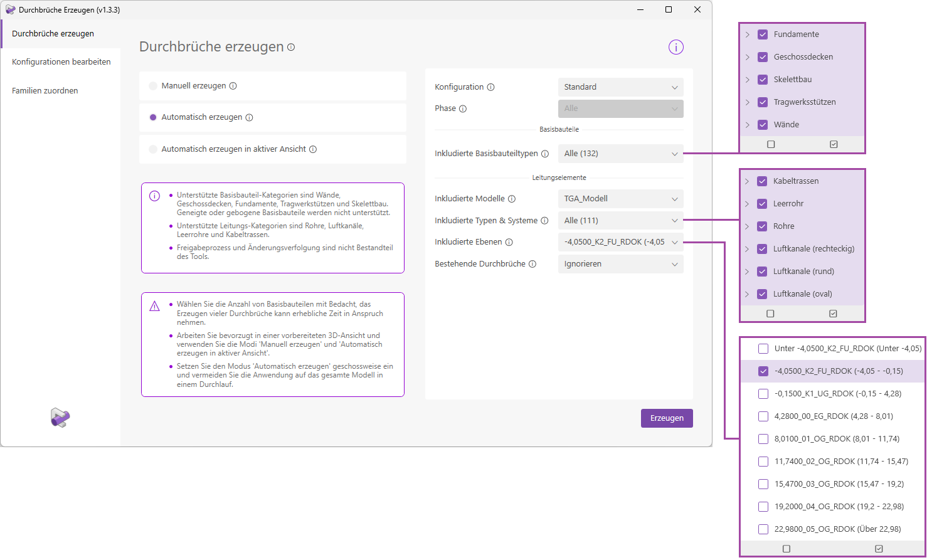Click info icon beside 'Durchbrüche erzeugen' heading
Image resolution: width=927 pixels, height=560 pixels.
[x=291, y=47]
